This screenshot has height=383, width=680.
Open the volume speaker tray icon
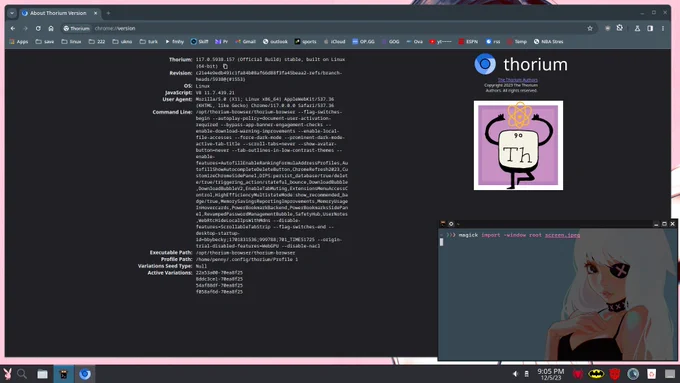point(515,374)
